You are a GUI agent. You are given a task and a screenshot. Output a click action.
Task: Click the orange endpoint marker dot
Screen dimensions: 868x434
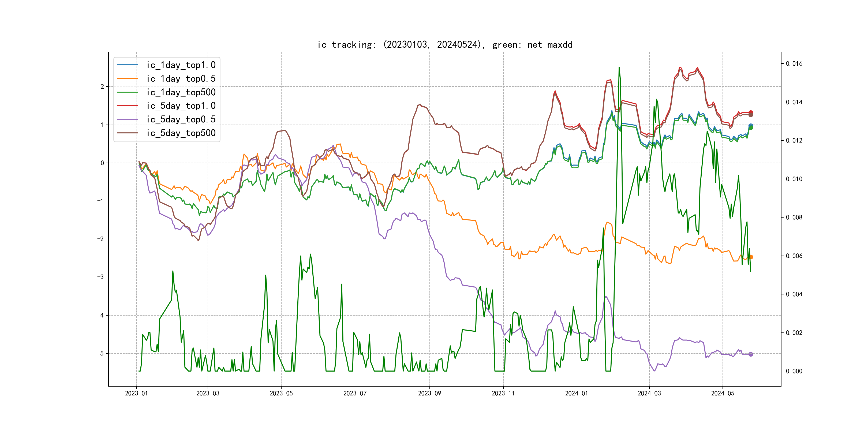751,257
